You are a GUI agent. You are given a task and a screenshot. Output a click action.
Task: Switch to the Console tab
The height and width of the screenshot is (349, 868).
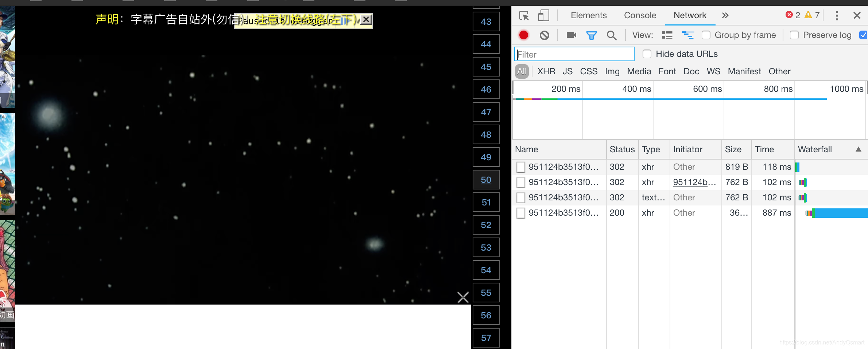pyautogui.click(x=640, y=15)
